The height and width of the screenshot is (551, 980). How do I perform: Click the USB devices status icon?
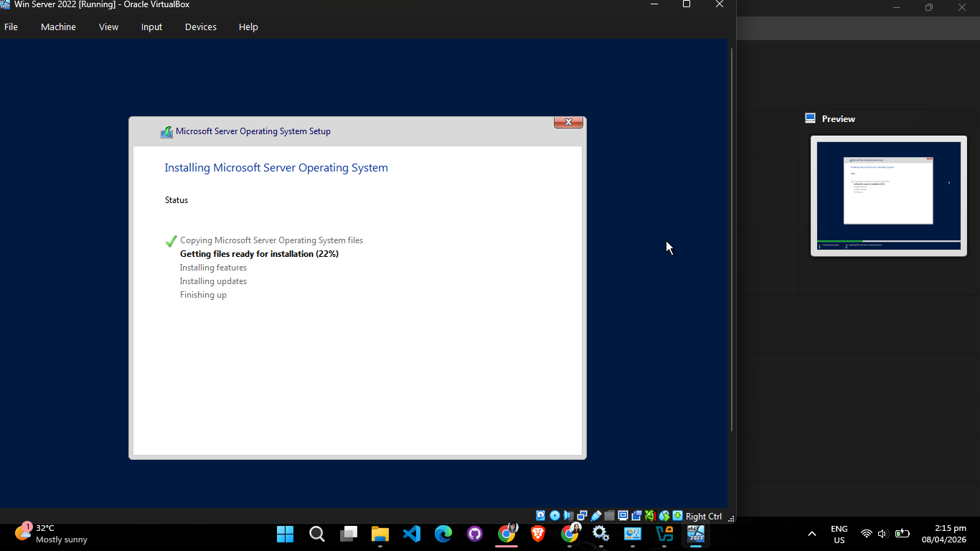596,516
